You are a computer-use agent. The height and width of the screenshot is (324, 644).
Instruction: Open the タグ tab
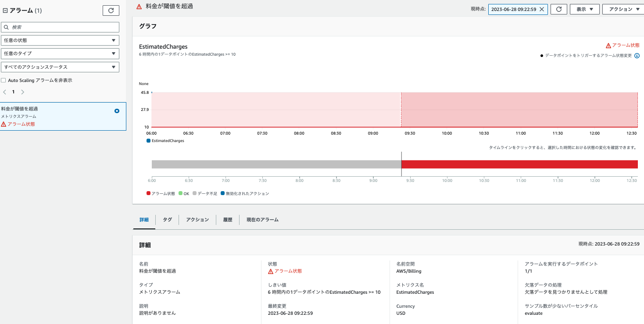tap(167, 220)
